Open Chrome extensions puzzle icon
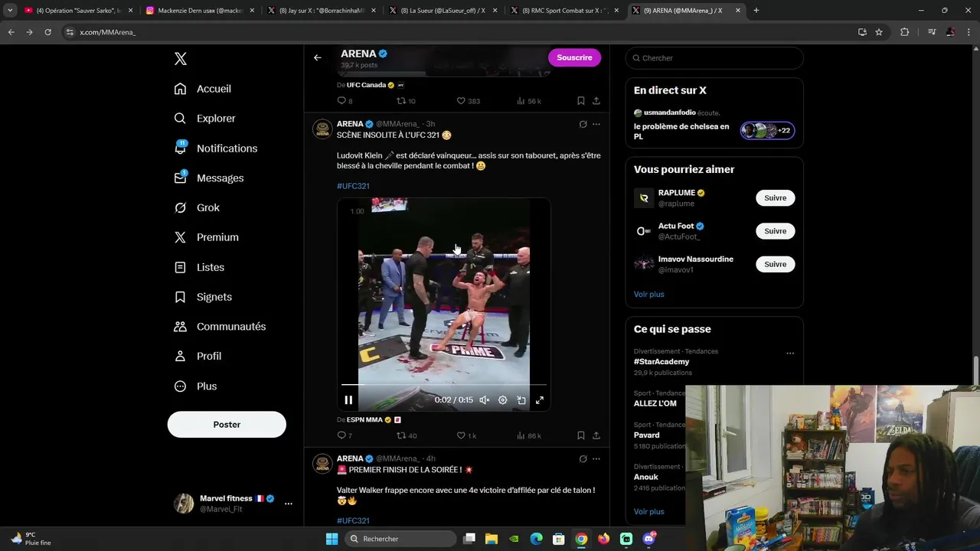Viewport: 980px width, 551px height. (905, 32)
